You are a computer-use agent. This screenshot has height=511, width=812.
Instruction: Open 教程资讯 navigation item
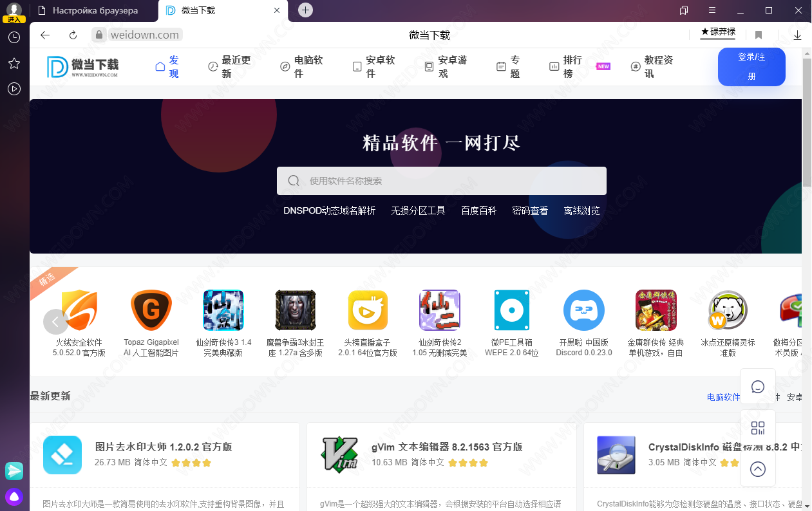[652, 67]
